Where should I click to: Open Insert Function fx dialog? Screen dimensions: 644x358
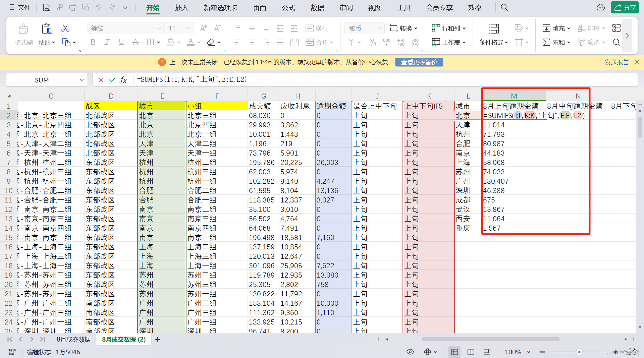click(x=123, y=80)
